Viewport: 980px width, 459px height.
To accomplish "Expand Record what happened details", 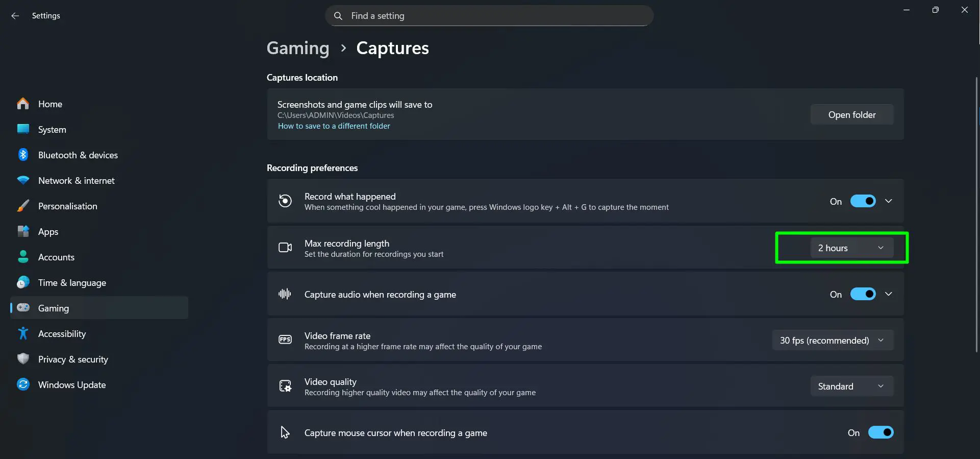I will (888, 201).
